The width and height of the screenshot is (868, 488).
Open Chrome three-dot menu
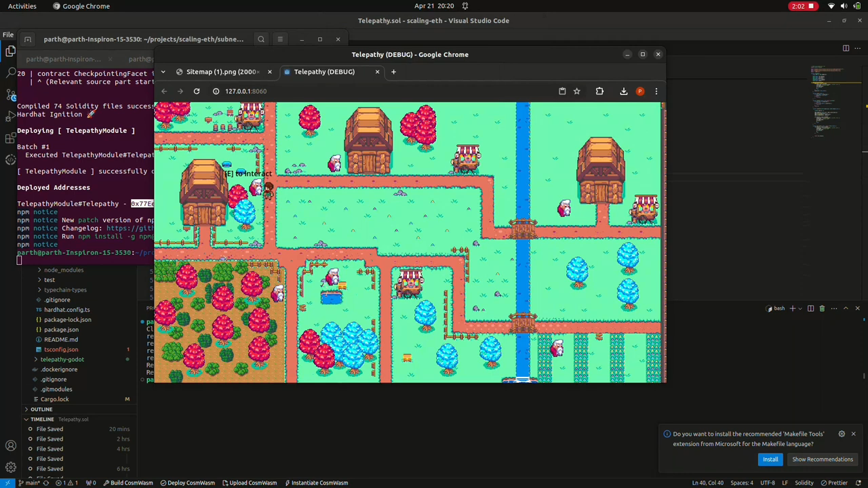[656, 91]
